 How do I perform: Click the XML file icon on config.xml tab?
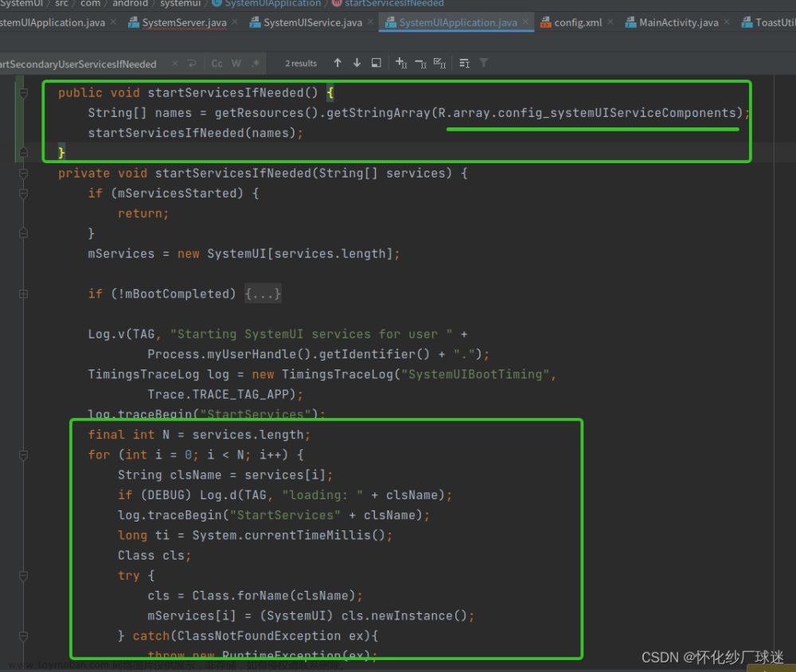tap(546, 22)
